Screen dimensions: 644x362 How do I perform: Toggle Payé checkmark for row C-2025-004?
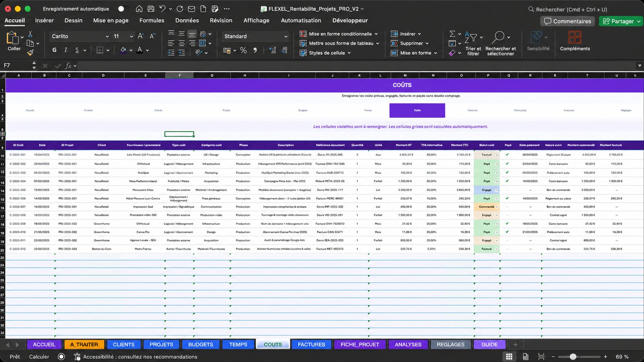(x=507, y=181)
